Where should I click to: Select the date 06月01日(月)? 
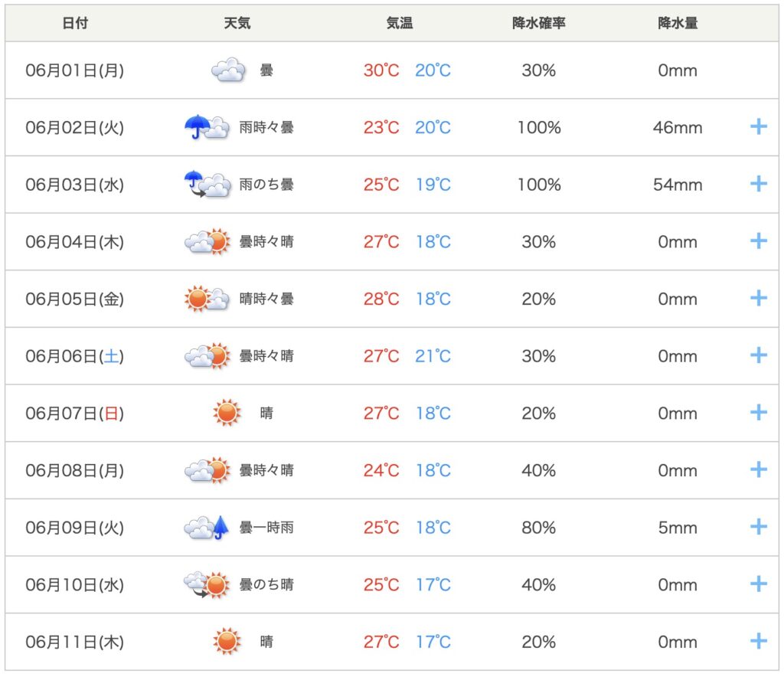coord(74,70)
